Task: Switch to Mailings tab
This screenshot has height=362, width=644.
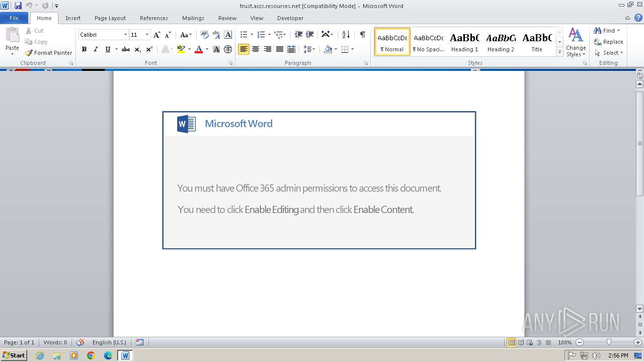Action: [x=193, y=18]
